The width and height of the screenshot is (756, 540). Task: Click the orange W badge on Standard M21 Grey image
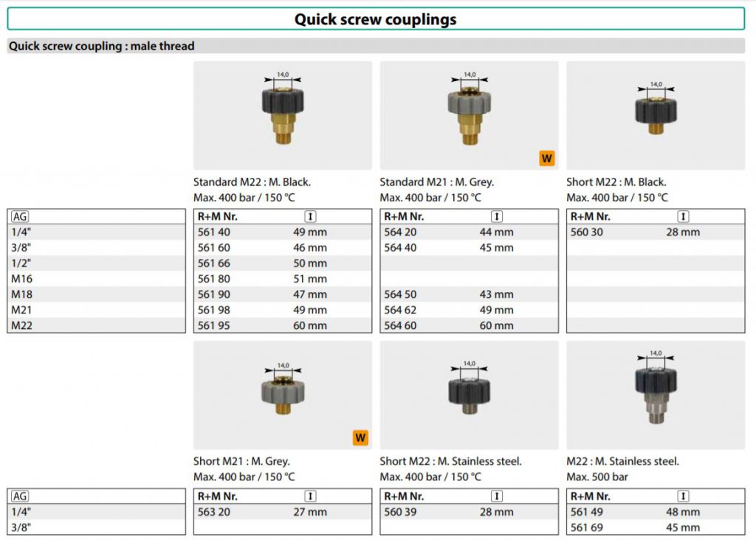pyautogui.click(x=546, y=158)
